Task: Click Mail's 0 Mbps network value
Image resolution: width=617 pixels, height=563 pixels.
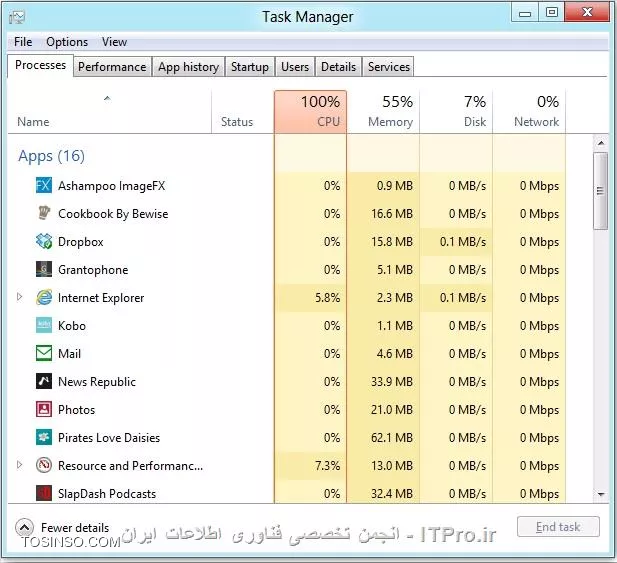Action: (x=539, y=354)
